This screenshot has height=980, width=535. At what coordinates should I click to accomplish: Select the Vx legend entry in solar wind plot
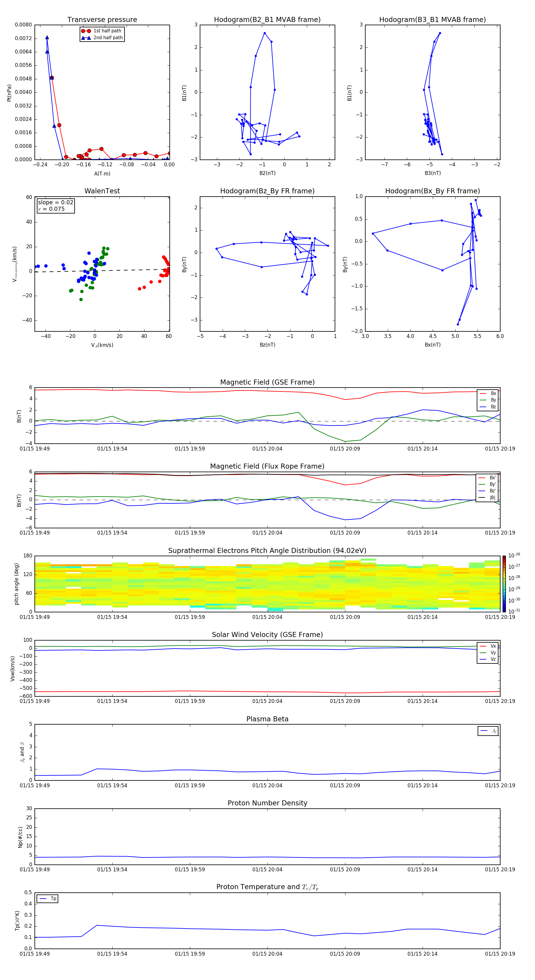(x=488, y=646)
